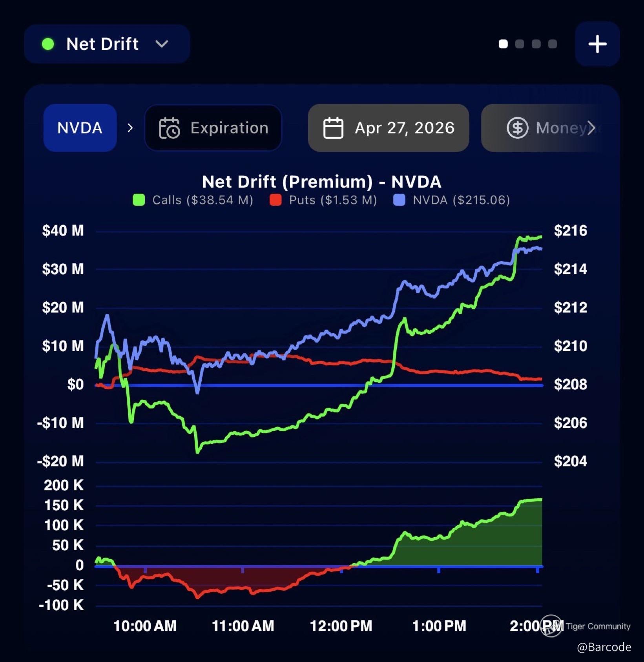The image size is (644, 662).
Task: Click the -50 K volume axis label
Action: 65,585
